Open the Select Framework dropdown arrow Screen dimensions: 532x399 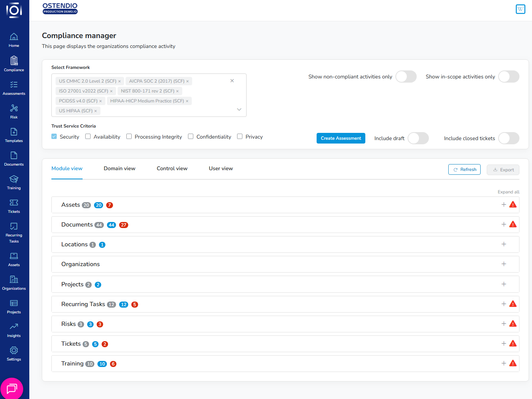coord(239,110)
